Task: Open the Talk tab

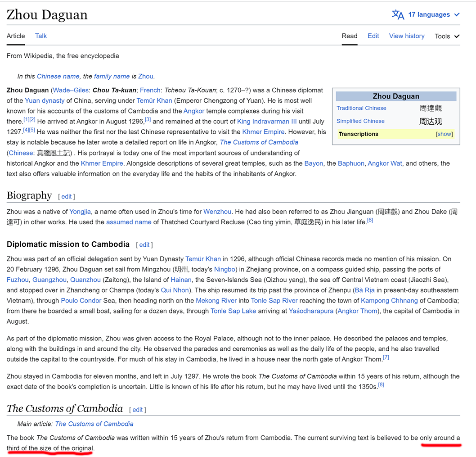Action: point(41,36)
